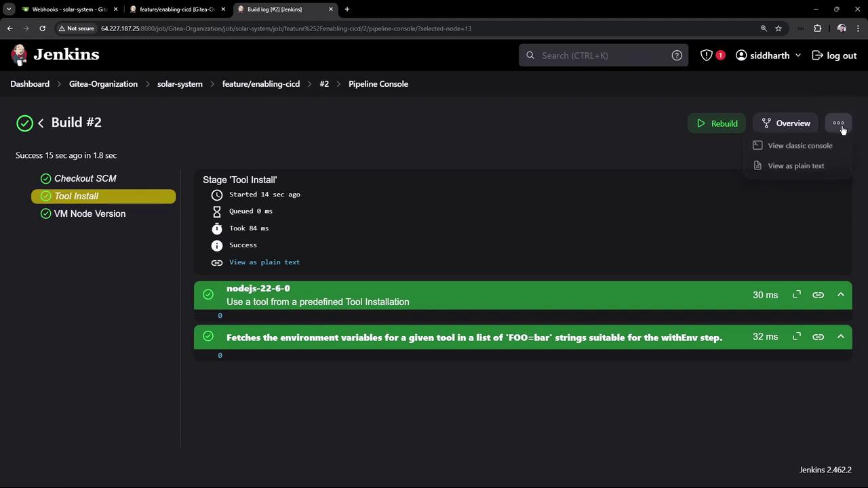The image size is (868, 488).
Task: Click the Jenkins logo icon
Action: tap(20, 55)
